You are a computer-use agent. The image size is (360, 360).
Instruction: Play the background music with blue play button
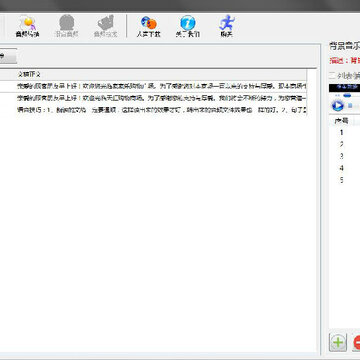(x=337, y=106)
